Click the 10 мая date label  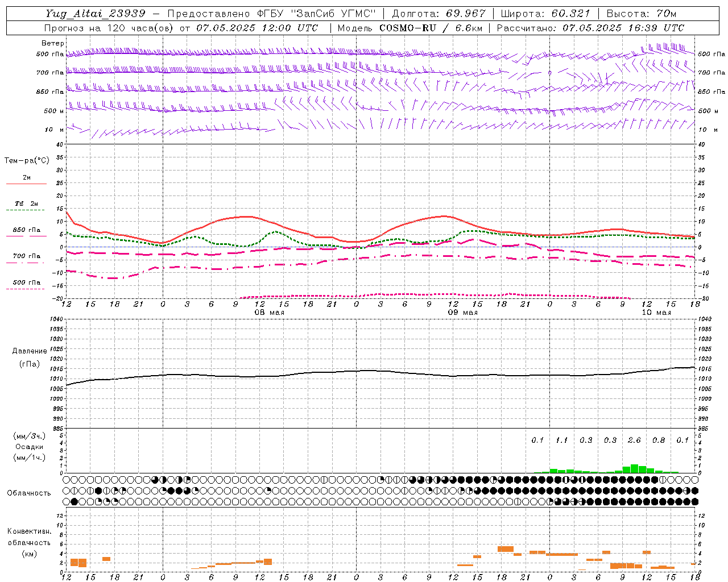[x=656, y=313]
